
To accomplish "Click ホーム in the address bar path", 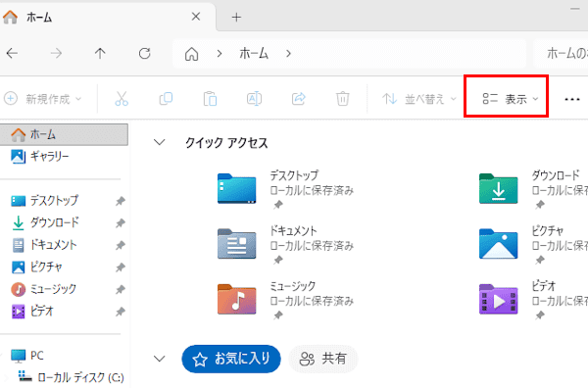I will pos(254,54).
